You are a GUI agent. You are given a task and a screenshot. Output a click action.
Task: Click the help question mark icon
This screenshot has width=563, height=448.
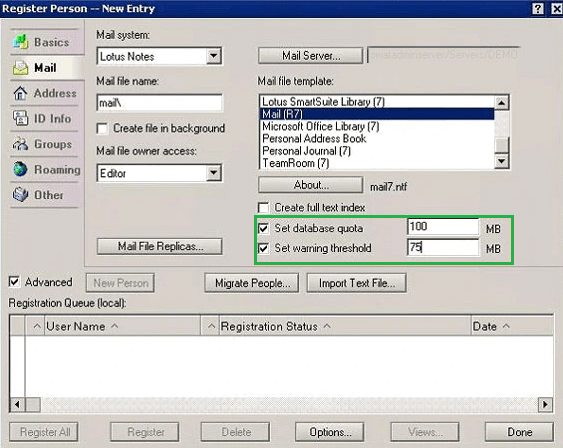(538, 9)
